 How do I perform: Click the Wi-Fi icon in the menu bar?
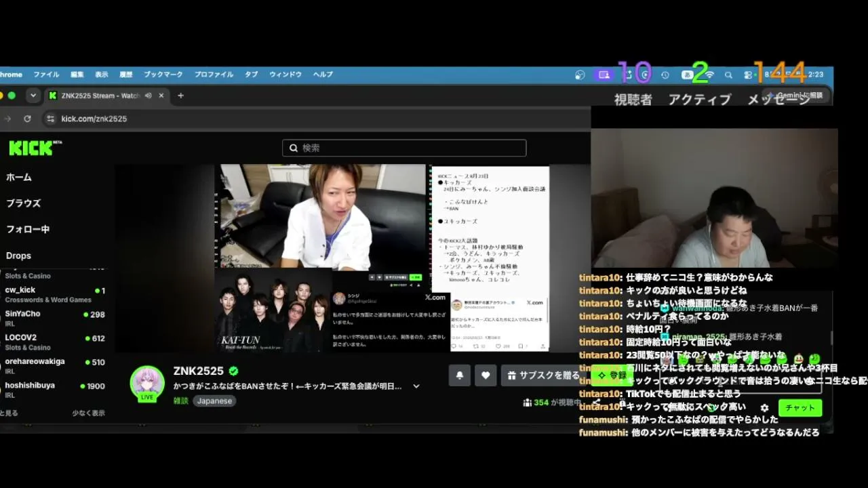[x=709, y=75]
